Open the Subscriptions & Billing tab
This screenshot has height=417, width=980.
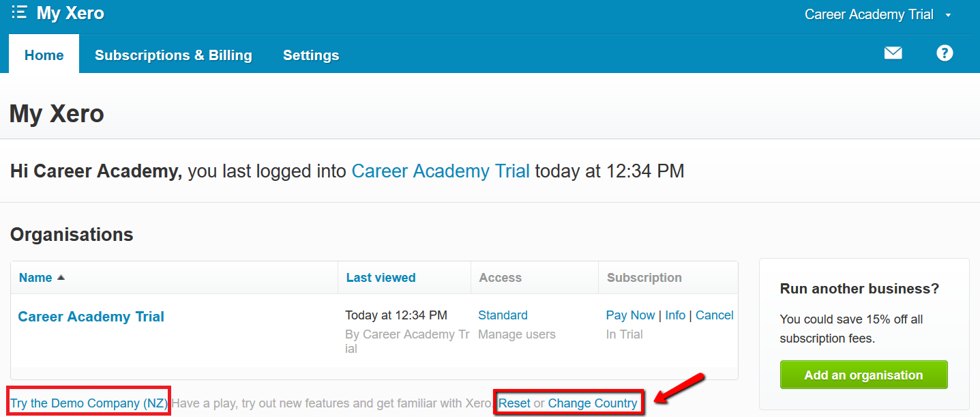tap(173, 55)
